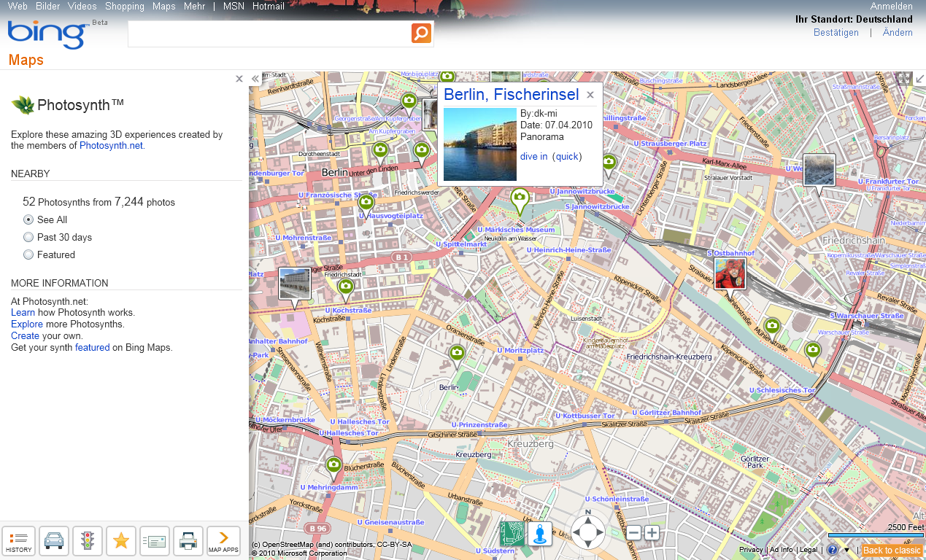
Task: Open the Shopping menu item
Action: (124, 6)
